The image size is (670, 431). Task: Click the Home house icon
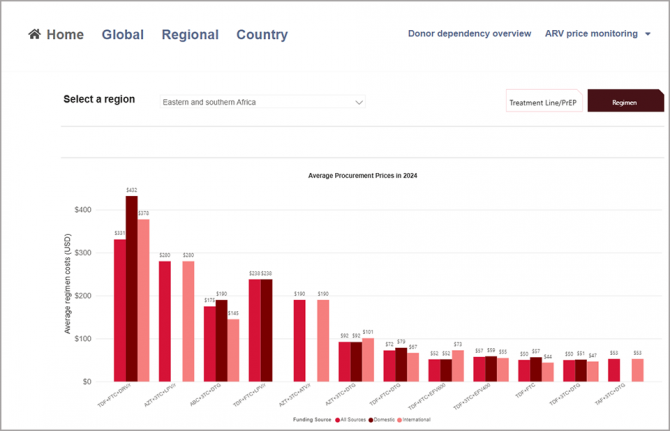point(35,34)
